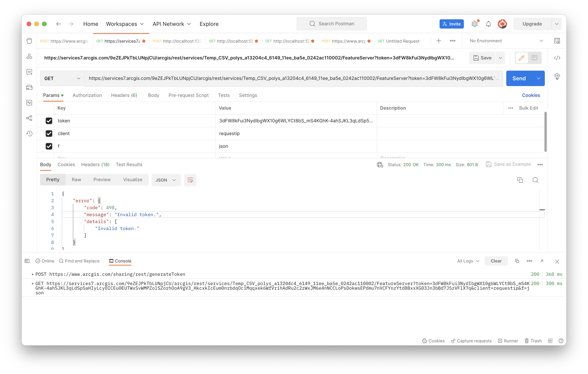Open Find and Replace in footer
This screenshot has height=374, width=588.
(x=79, y=261)
